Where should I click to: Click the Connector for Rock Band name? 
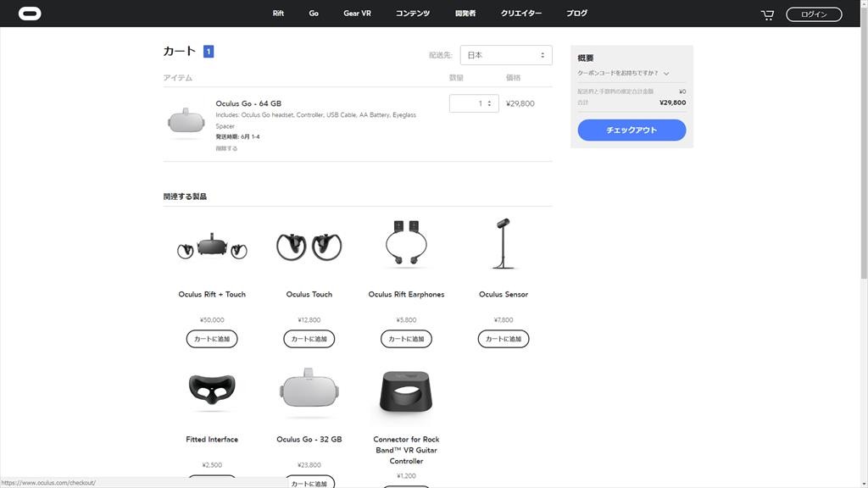point(406,450)
